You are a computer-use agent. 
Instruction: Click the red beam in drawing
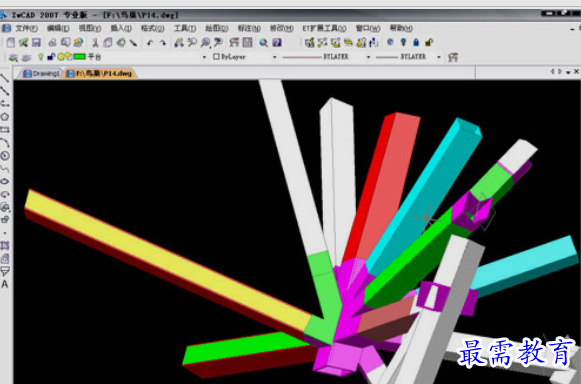pyautogui.click(x=382, y=185)
